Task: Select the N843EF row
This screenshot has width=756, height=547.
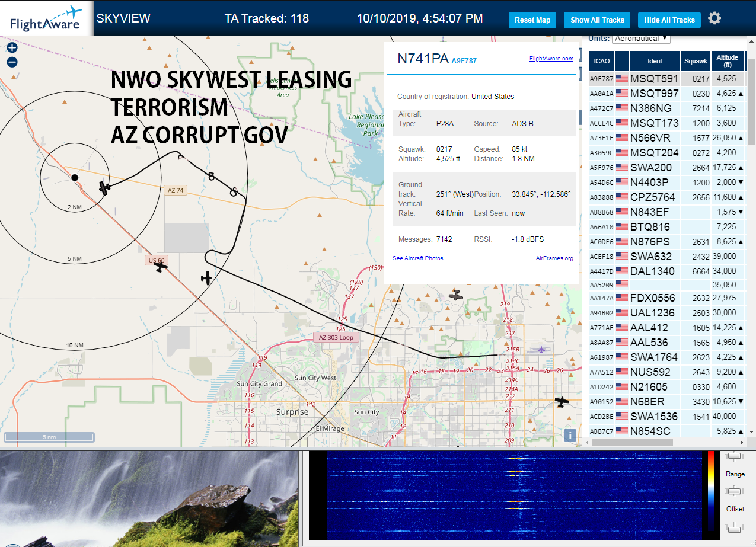Action: click(667, 212)
